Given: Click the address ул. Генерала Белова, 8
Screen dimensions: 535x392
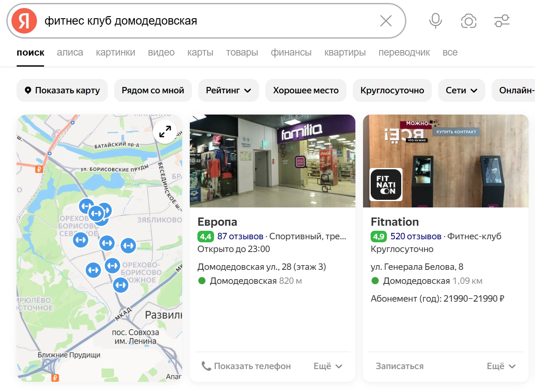Looking at the screenshot, I should 417,267.
